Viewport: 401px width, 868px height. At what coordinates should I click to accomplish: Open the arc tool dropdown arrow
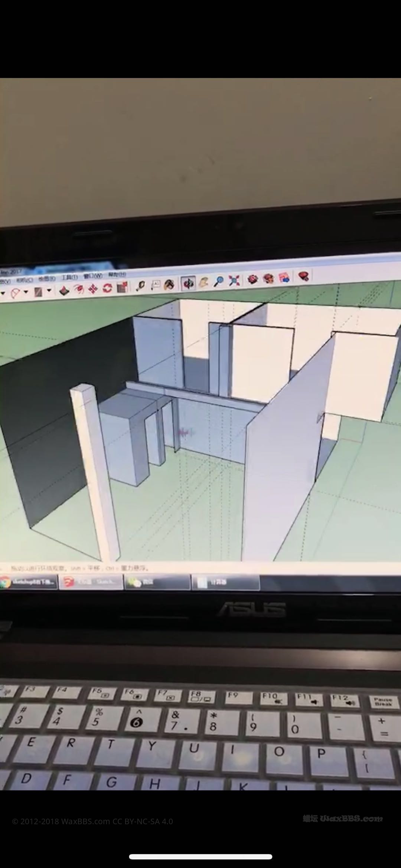26,292
